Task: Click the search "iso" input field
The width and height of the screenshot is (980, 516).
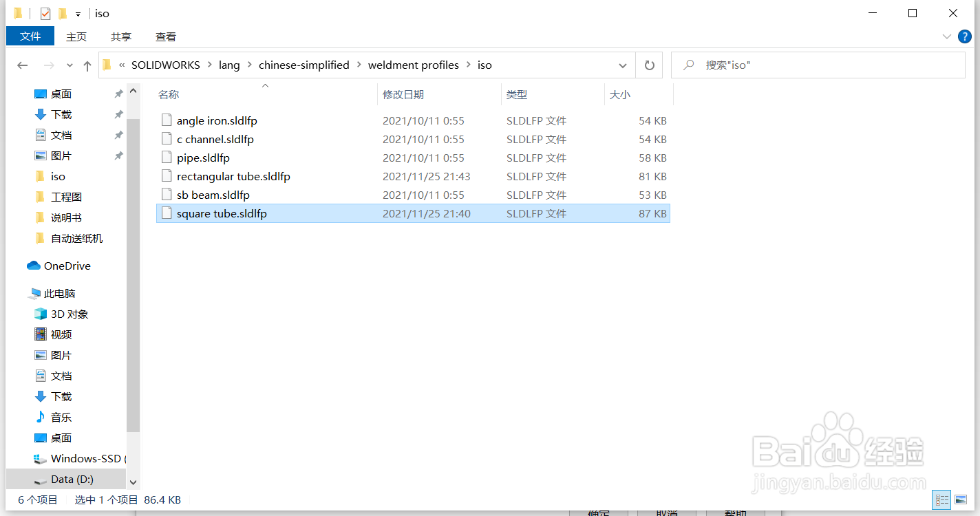Action: (x=818, y=65)
